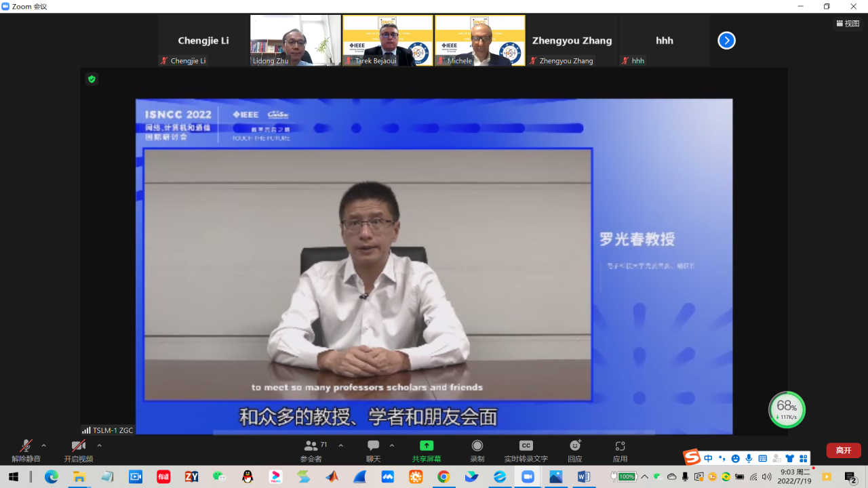The image size is (868, 488).
Task: Open the 聊天 chat panel
Action: (373, 449)
